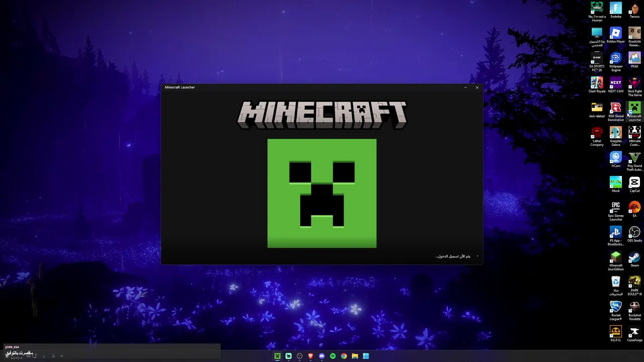
Task: Click the Minecraft Launcher taskbar icon
Action: point(277,356)
